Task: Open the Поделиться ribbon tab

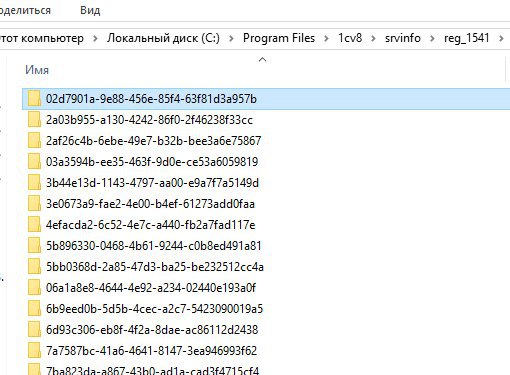Action: [25, 10]
